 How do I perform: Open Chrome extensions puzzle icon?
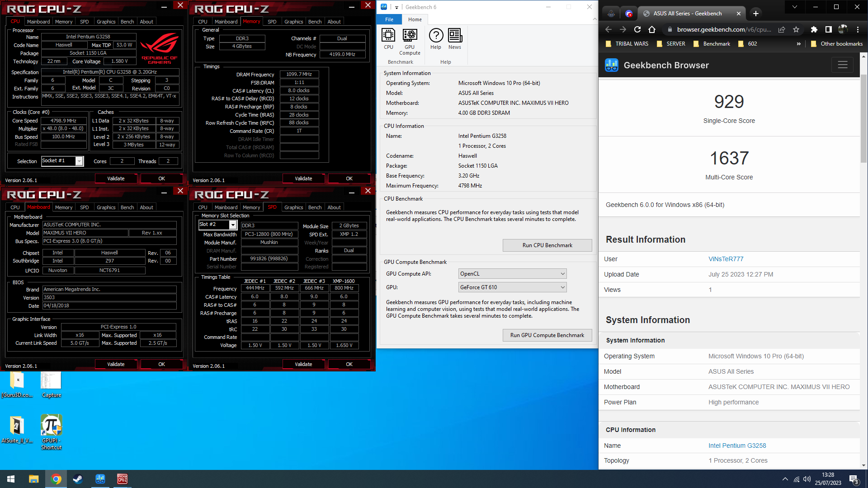click(814, 29)
